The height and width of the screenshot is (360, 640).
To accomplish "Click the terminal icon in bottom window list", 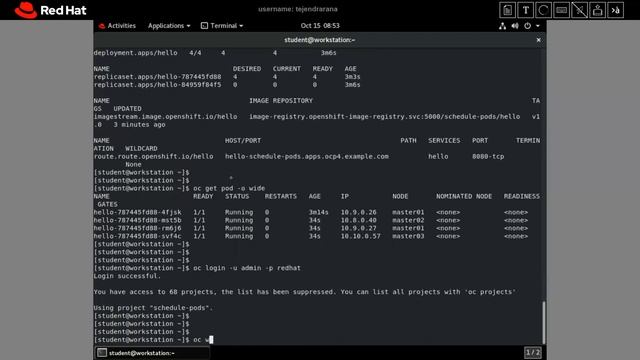I will (x=102, y=353).
